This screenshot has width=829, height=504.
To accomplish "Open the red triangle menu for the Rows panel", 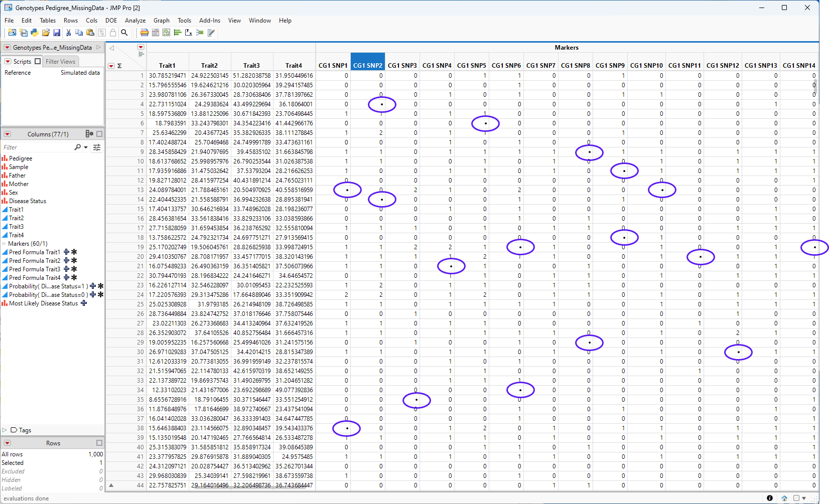I will tap(7, 443).
